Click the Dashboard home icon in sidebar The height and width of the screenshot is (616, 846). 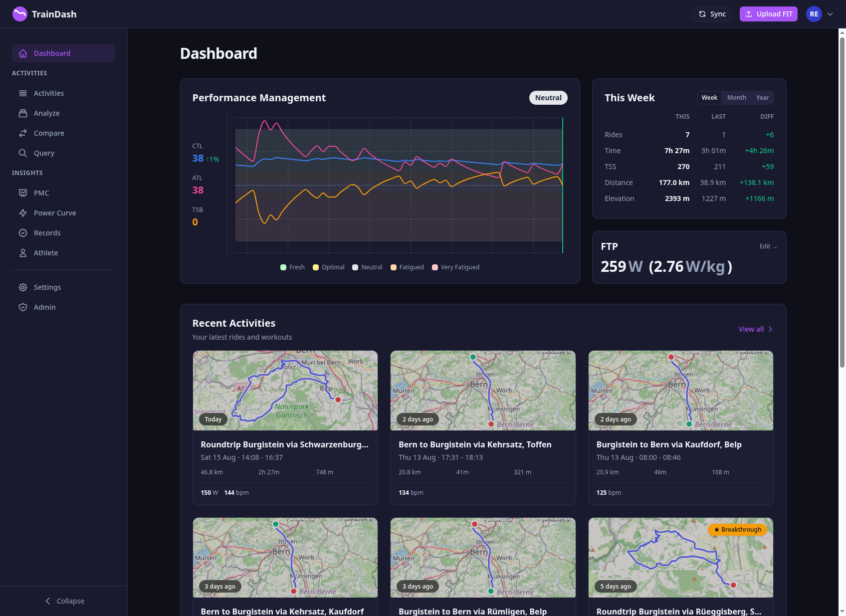pyautogui.click(x=23, y=53)
